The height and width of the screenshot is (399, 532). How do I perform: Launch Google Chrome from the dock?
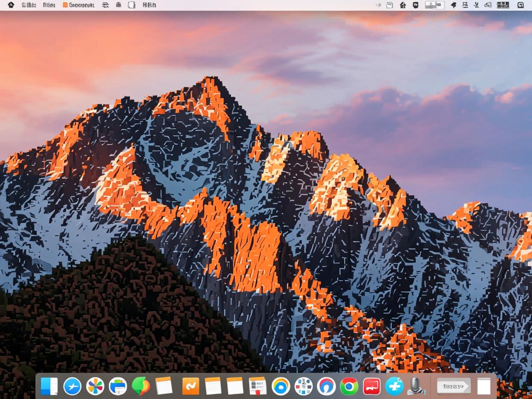(x=349, y=386)
